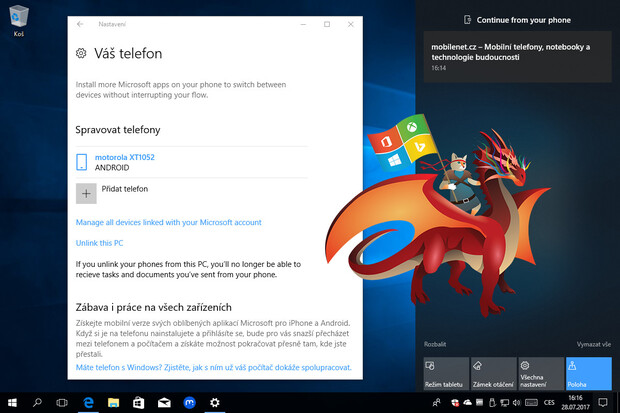Switch input language via CES indicator
Viewport: 620px width, 413px height.
click(x=549, y=403)
